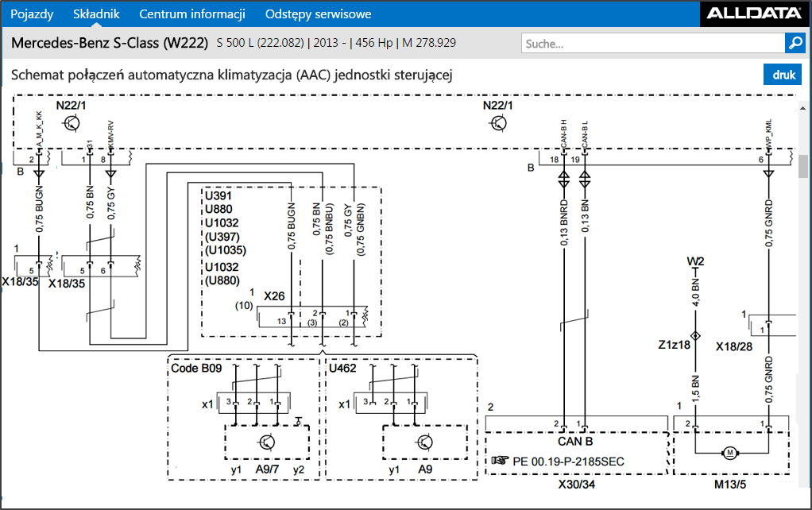Click the A9/7 component label
This screenshot has width=812, height=510.
[x=267, y=469]
